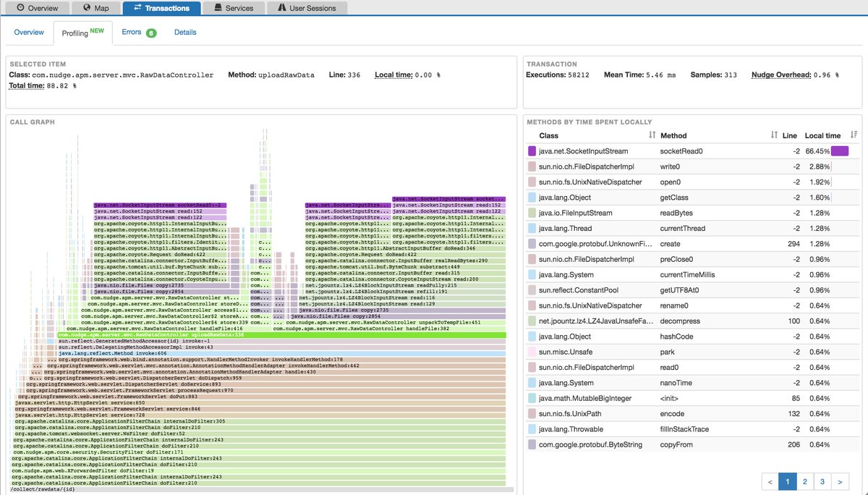Click color swatch beside sun.reflect.ConstantPool
The height and width of the screenshot is (495, 868).
[x=532, y=290]
